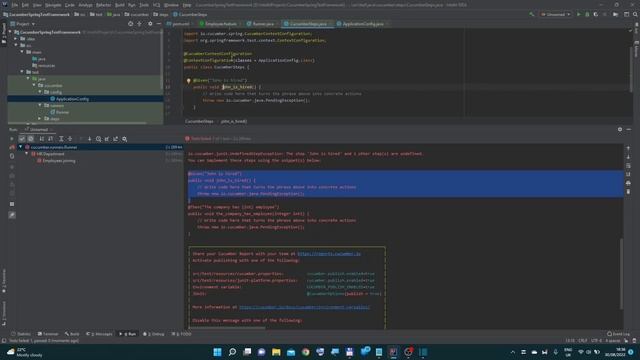Click next failed test down-arrow icon
This screenshot has height=360, width=640.
coord(89,139)
